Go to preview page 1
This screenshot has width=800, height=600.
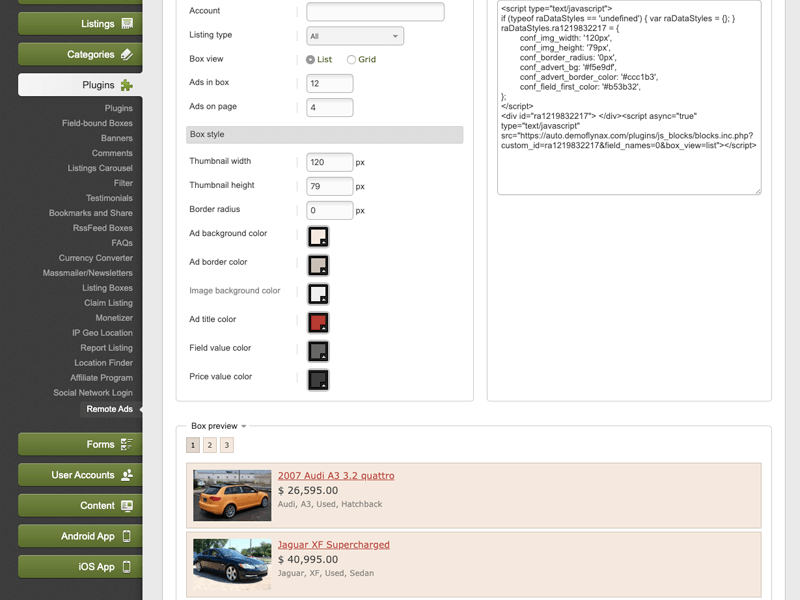pyautogui.click(x=193, y=445)
